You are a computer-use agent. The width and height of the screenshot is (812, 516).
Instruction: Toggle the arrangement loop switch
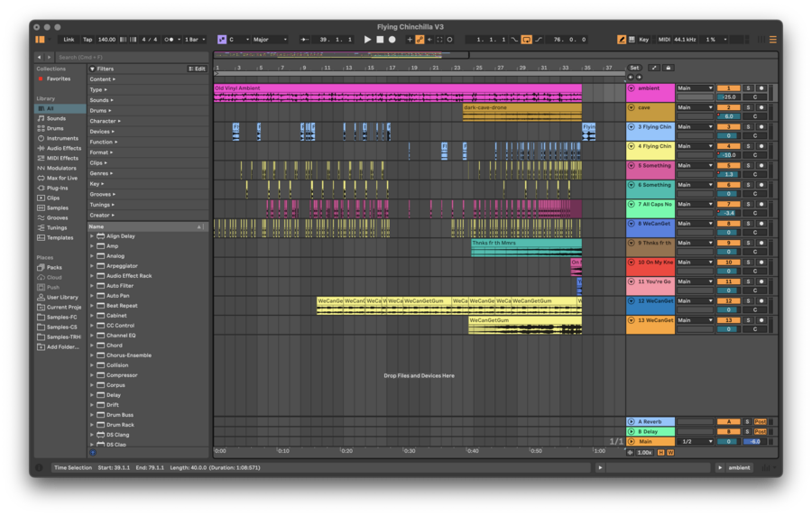[527, 40]
